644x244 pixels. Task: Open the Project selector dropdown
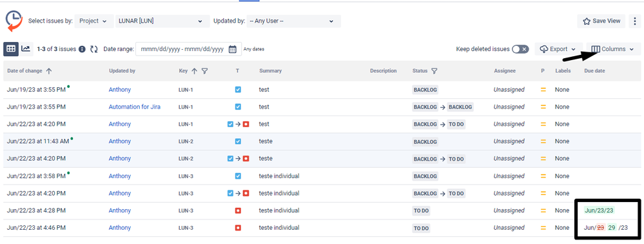pyautogui.click(x=94, y=21)
